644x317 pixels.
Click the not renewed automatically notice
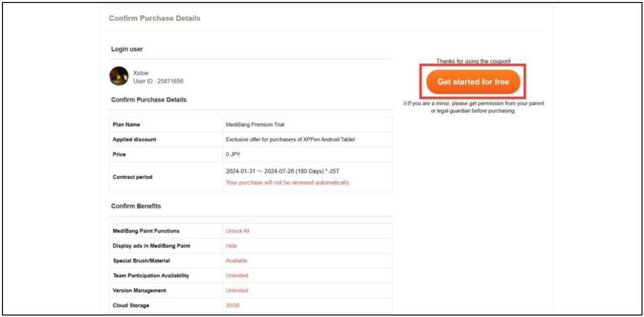click(288, 183)
